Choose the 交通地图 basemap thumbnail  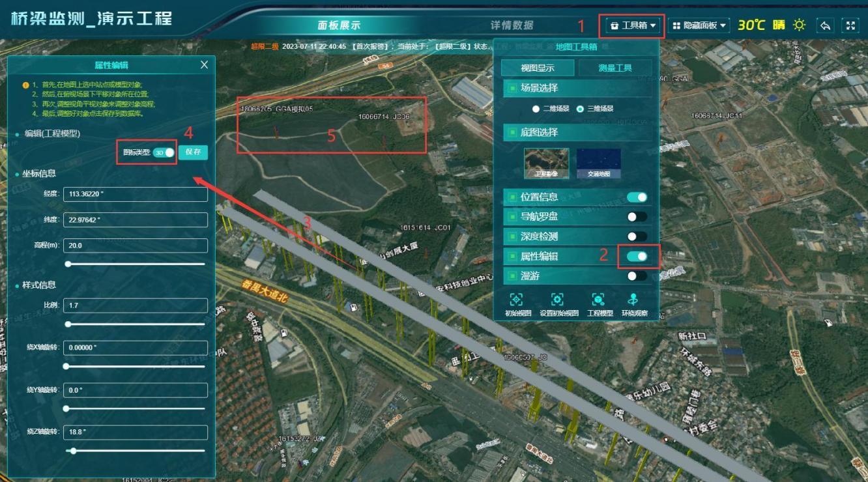(x=598, y=163)
